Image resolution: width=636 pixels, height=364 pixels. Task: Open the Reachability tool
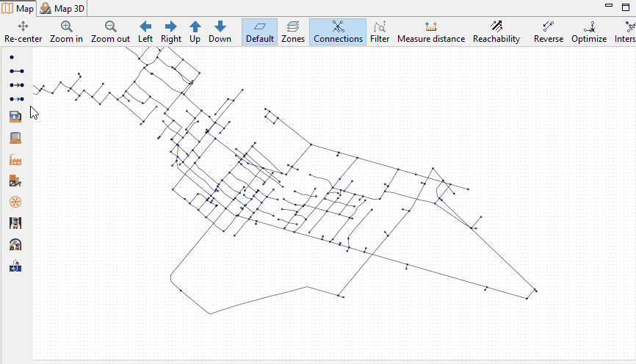coord(496,32)
